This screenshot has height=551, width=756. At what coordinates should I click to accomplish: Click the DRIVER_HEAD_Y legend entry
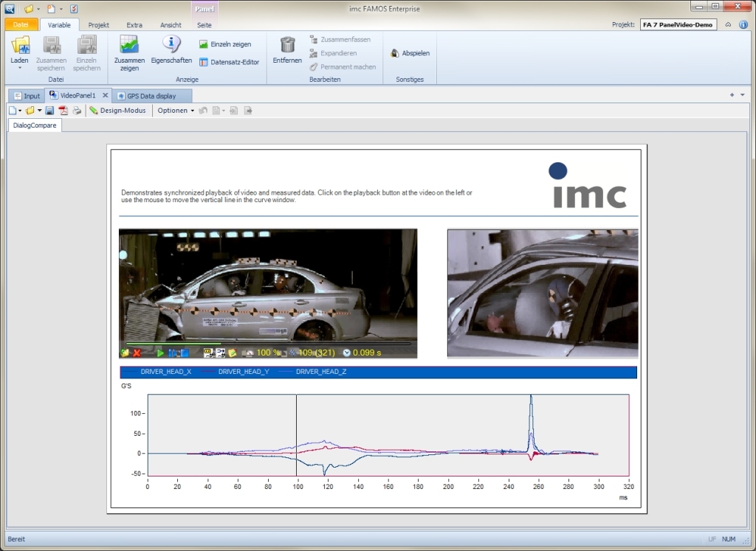coord(237,372)
